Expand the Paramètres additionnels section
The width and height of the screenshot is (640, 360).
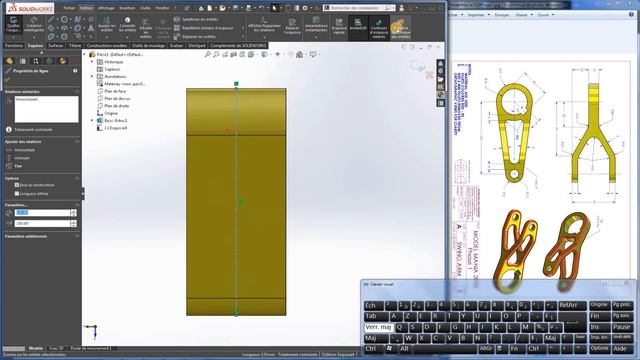(77, 236)
